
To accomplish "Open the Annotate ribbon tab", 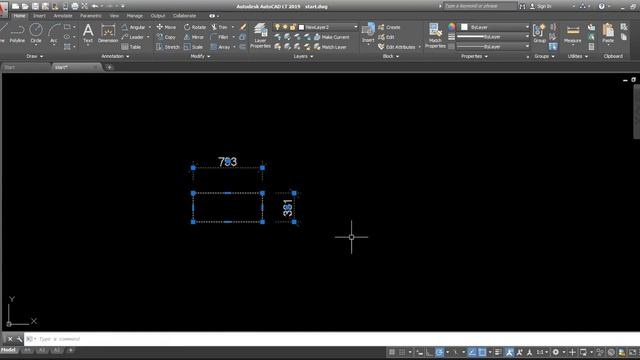I will click(x=63, y=16).
